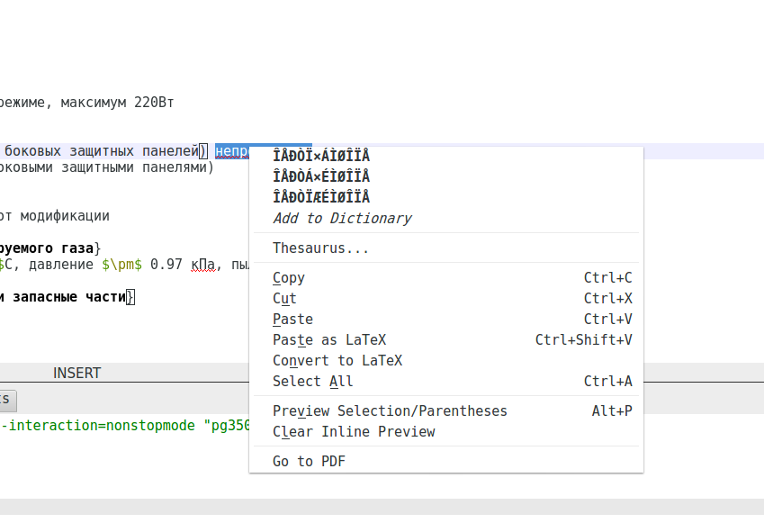The height and width of the screenshot is (532, 764).
Task: Click the underlined word кПа in editor
Action: pyautogui.click(x=202, y=265)
